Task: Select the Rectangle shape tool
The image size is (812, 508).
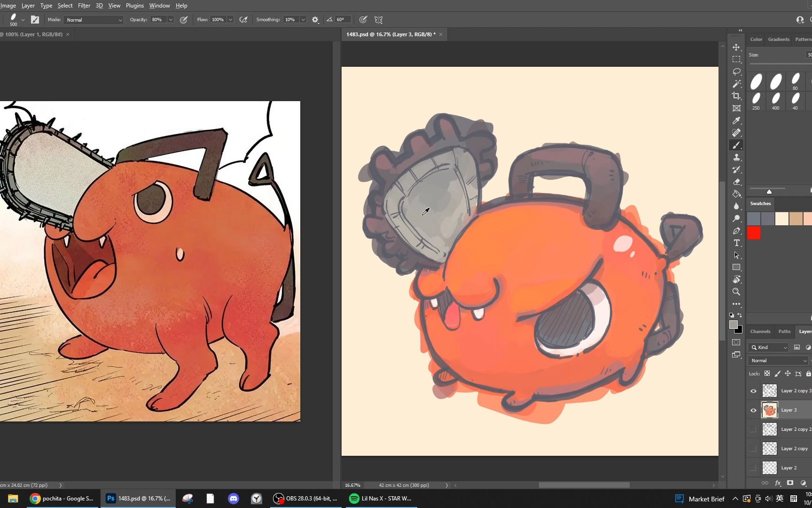Action: coord(736,267)
